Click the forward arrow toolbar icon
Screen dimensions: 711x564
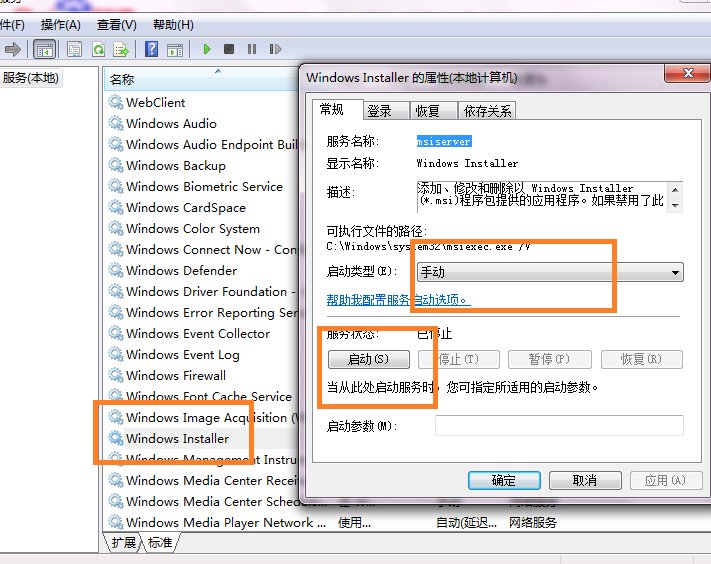[x=13, y=49]
